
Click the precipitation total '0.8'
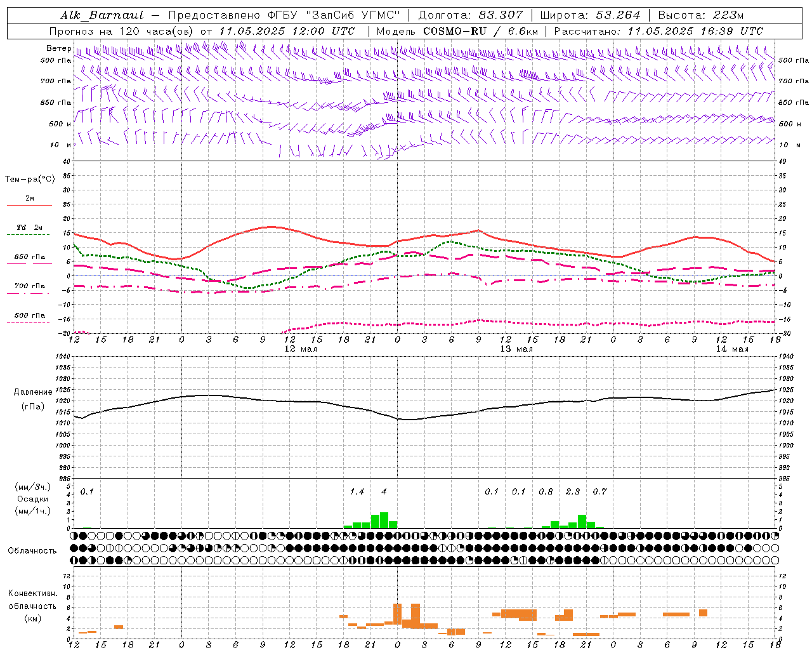[x=546, y=492]
